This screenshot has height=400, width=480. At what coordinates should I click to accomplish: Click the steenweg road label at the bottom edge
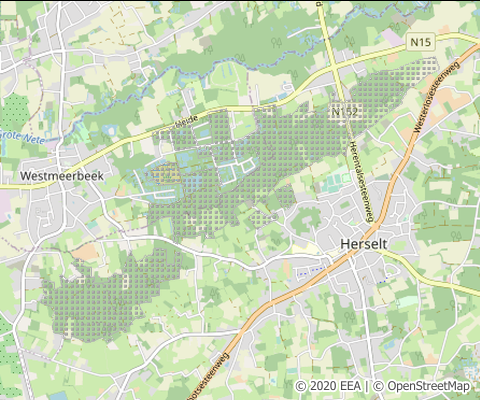[x=209, y=377]
